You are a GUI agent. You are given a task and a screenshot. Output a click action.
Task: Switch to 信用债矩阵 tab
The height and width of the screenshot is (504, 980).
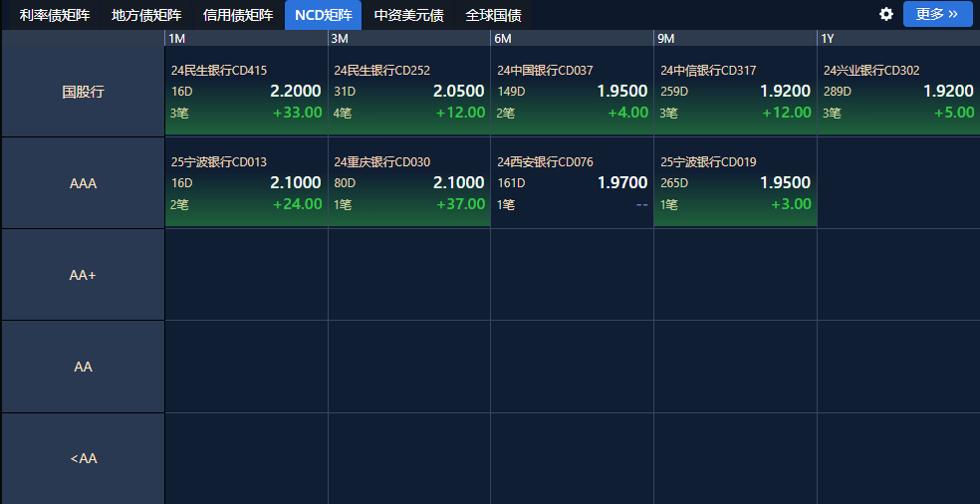coord(238,15)
